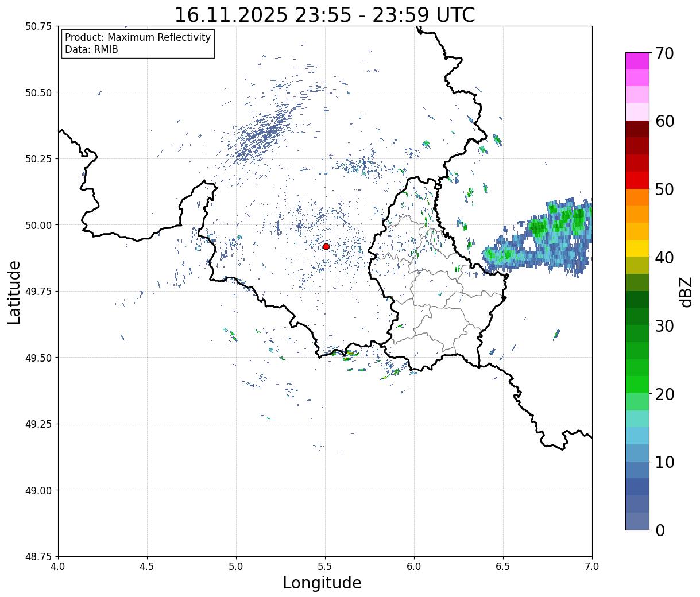Image resolution: width=700 pixels, height=597 pixels.
Task: Click the '0' colorbar tick label
Action: (x=659, y=530)
